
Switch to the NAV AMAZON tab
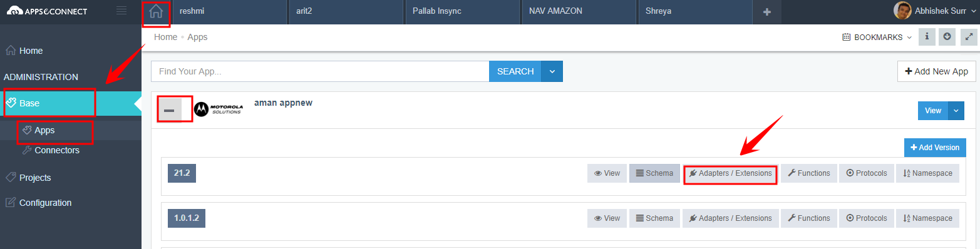tap(579, 12)
